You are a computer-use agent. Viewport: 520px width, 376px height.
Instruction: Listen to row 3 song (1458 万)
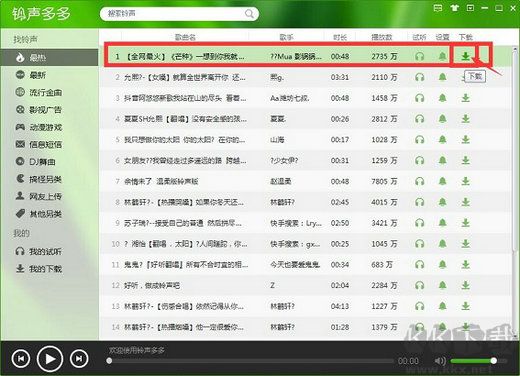420,98
